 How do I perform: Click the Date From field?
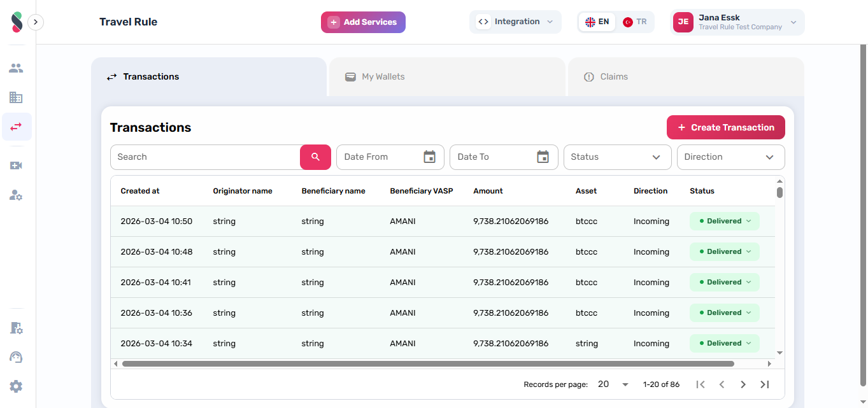pos(390,157)
